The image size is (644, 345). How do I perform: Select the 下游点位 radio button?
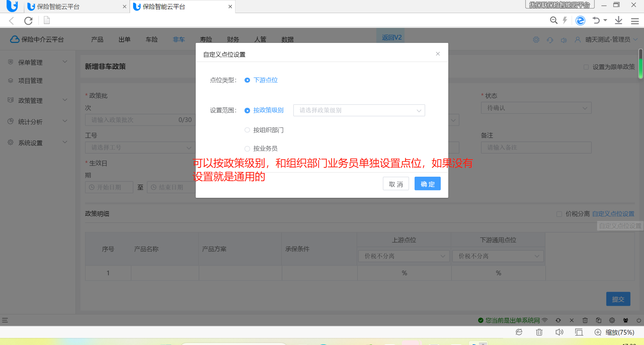(247, 80)
